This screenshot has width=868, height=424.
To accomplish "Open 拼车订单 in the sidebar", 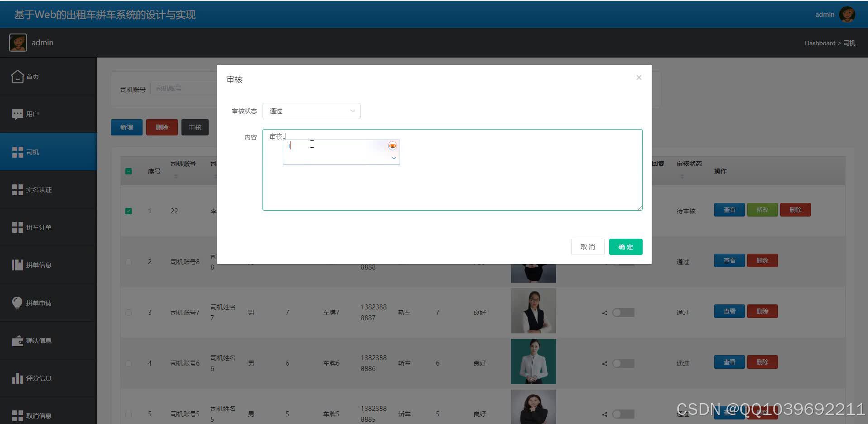I will pos(48,227).
